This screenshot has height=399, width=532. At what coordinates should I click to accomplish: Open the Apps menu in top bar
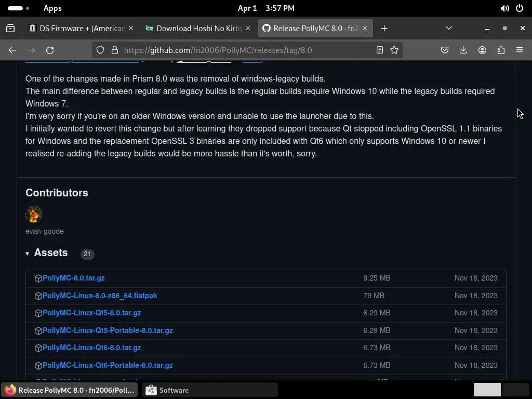tap(52, 8)
